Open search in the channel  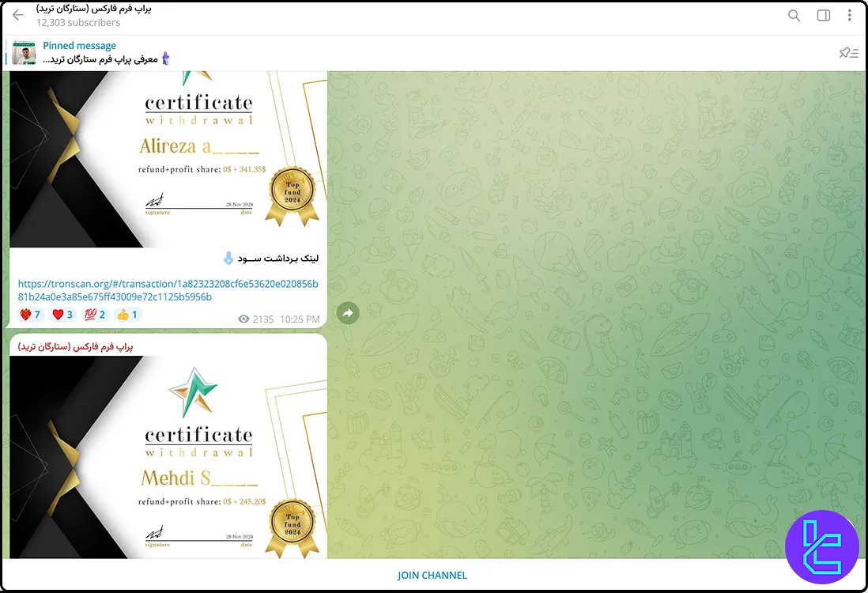794,15
